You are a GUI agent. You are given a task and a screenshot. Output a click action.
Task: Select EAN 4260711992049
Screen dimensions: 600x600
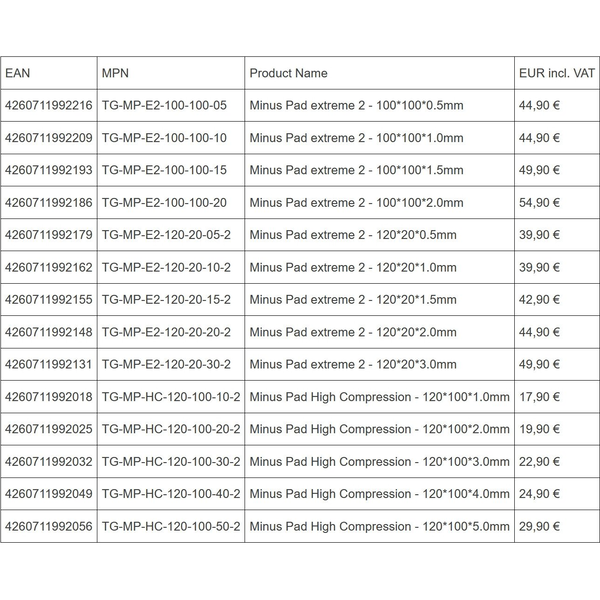49,494
